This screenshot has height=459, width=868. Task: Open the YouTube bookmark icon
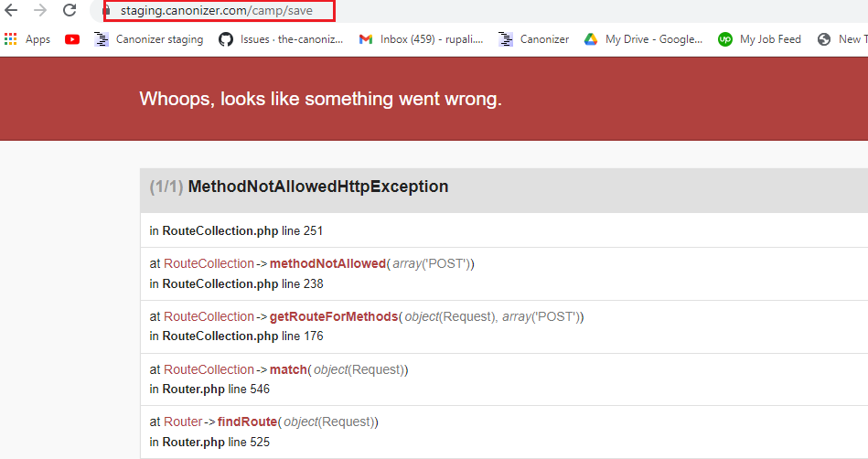[72, 39]
